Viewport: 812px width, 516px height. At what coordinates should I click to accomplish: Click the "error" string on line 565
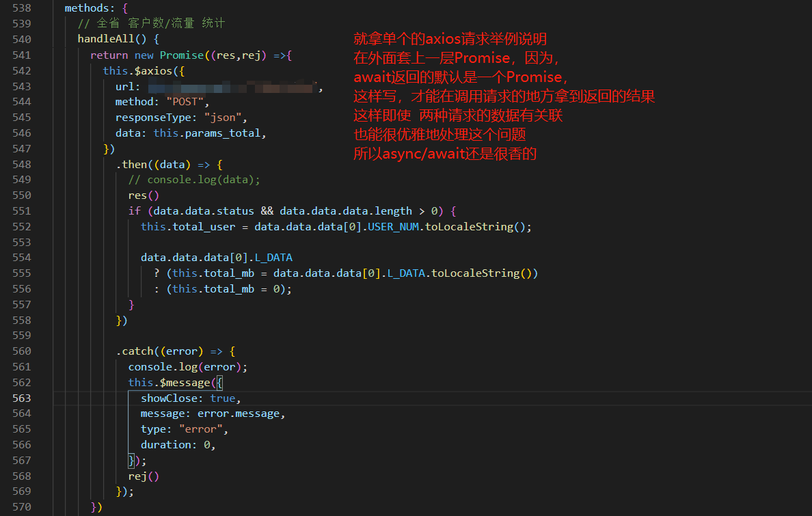(200, 429)
